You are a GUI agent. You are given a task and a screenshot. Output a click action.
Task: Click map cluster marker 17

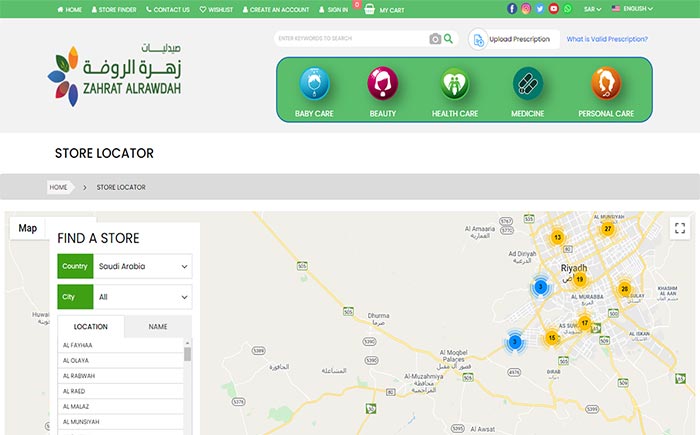(584, 323)
